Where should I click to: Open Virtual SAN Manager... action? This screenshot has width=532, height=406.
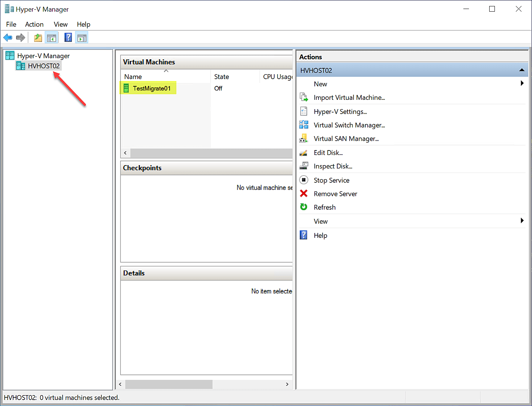pyautogui.click(x=346, y=139)
